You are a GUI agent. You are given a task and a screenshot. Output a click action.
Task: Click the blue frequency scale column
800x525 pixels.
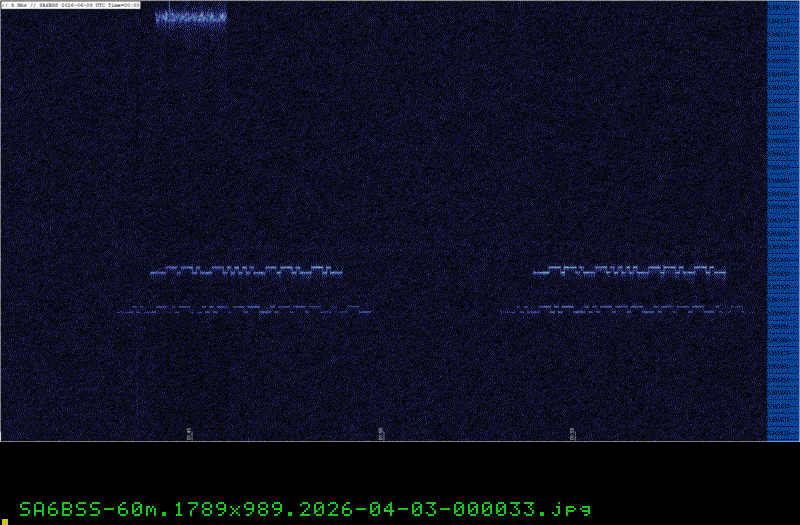point(783,220)
